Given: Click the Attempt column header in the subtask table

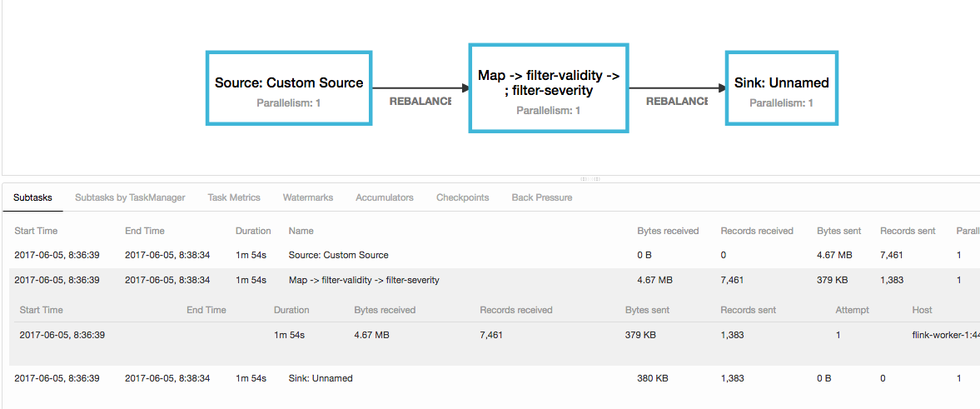Looking at the screenshot, I should 852,310.
